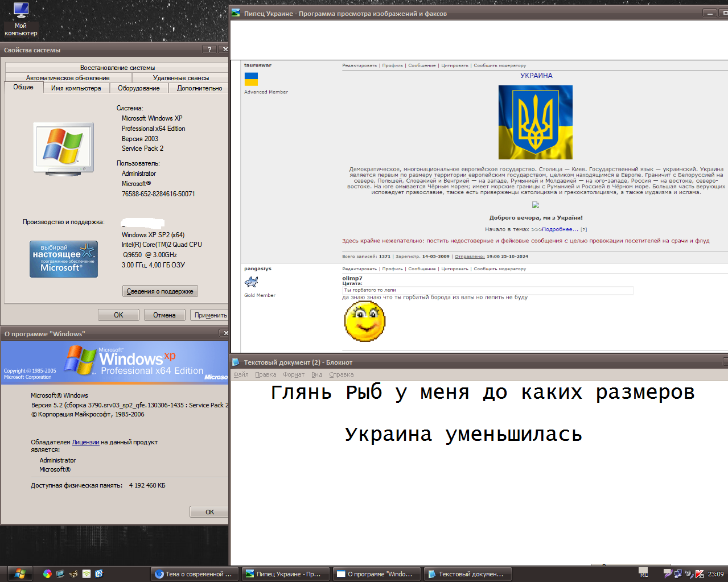Click the raccoon quick launch icon
Image resolution: width=728 pixels, height=582 pixels.
73,573
